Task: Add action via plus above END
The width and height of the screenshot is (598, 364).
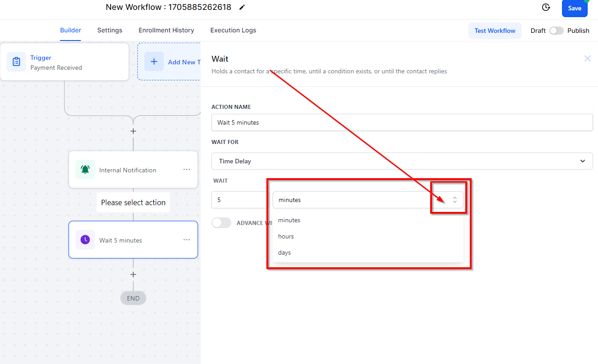Action: 133,274
